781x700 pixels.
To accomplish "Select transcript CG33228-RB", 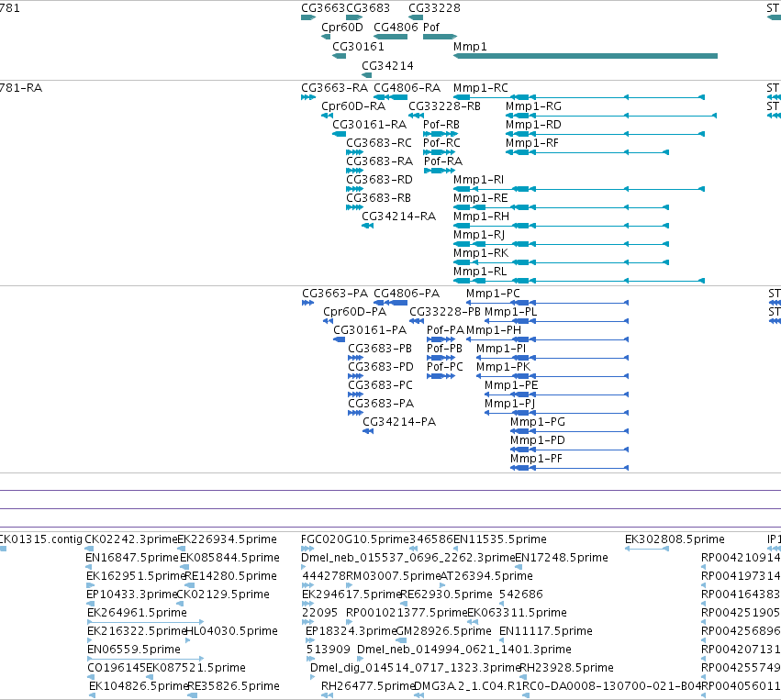I will [416, 116].
